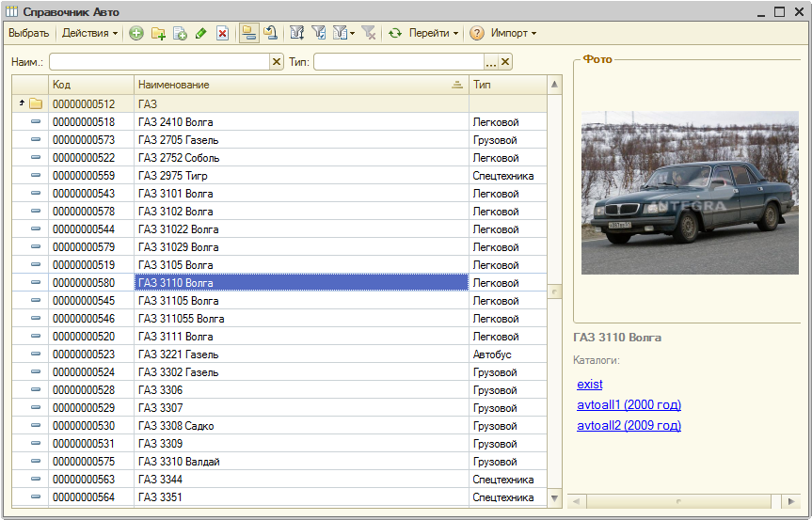Click the table vertical scrollbar thumb

point(554,292)
